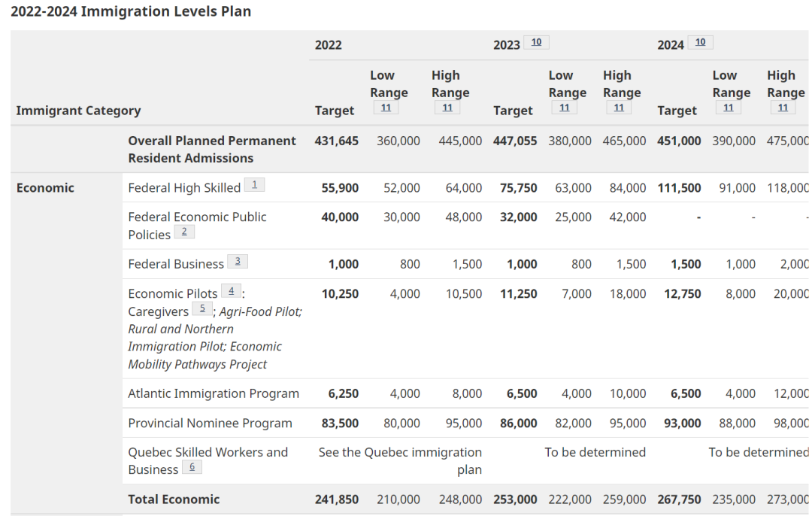The image size is (812, 516).
Task: Select the Total Economic row label
Action: (x=174, y=499)
